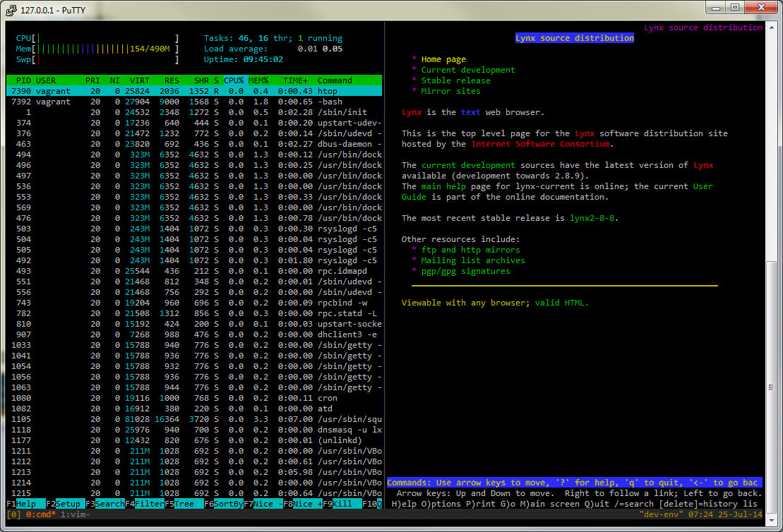Screen dimensions: 783x532
Task: Sort by the MEM% column header
Action: [x=258, y=80]
